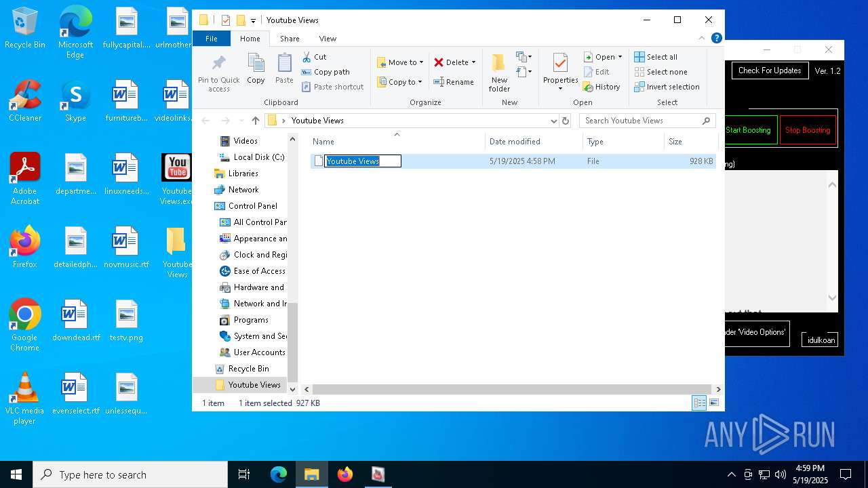The width and height of the screenshot is (868, 488).
Task: Expand the address bar history dropdown
Action: pyautogui.click(x=554, y=121)
